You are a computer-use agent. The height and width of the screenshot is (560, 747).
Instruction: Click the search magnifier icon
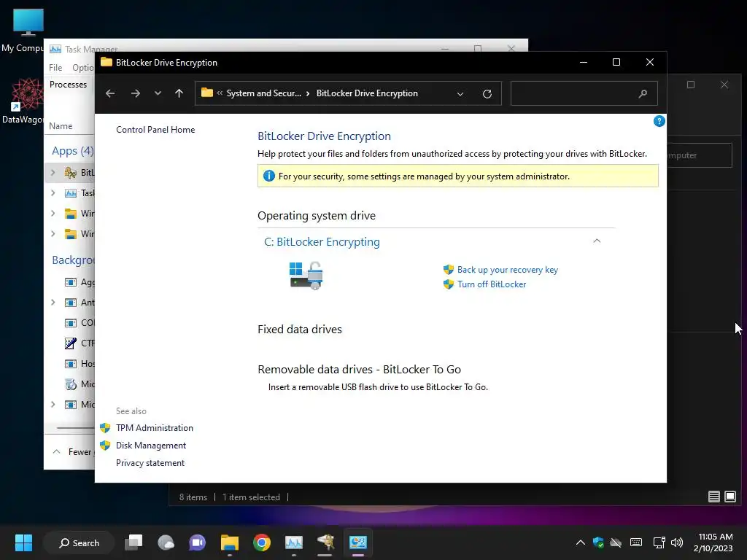coord(643,94)
